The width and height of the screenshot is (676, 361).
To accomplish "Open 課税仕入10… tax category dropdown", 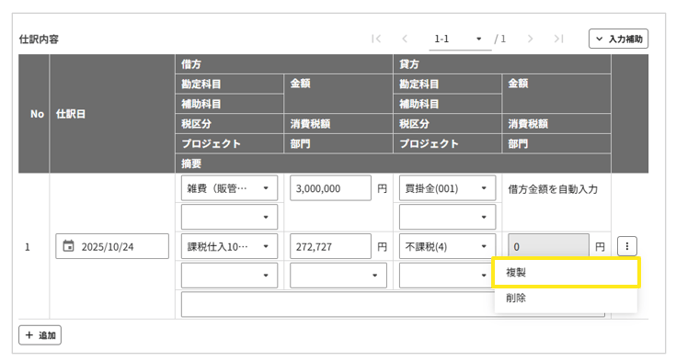I will click(229, 246).
